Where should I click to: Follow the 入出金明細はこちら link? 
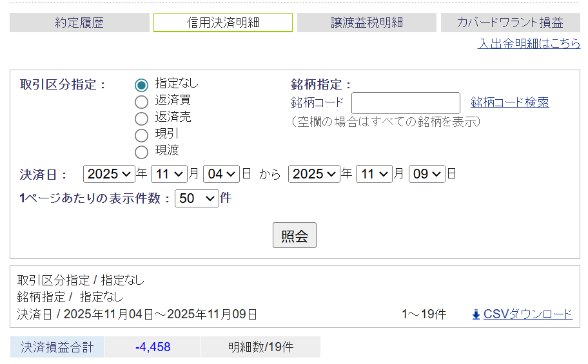528,44
